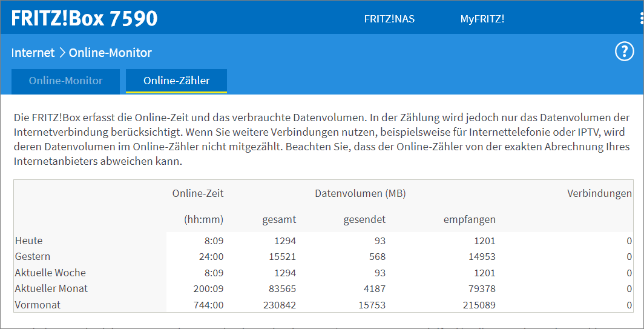Screen dimensions: 644x329
Task: Click the FRITZ!Box 7590 logo
Action: 84,19
